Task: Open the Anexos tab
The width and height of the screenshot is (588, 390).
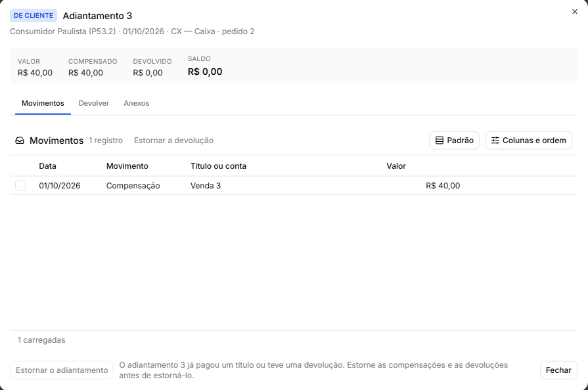Action: click(137, 103)
